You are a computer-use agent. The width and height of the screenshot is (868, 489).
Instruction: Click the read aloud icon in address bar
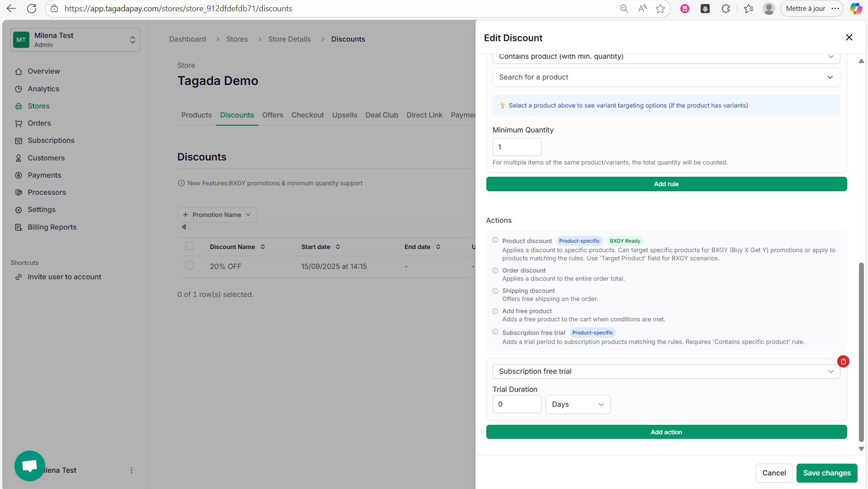[x=642, y=9]
